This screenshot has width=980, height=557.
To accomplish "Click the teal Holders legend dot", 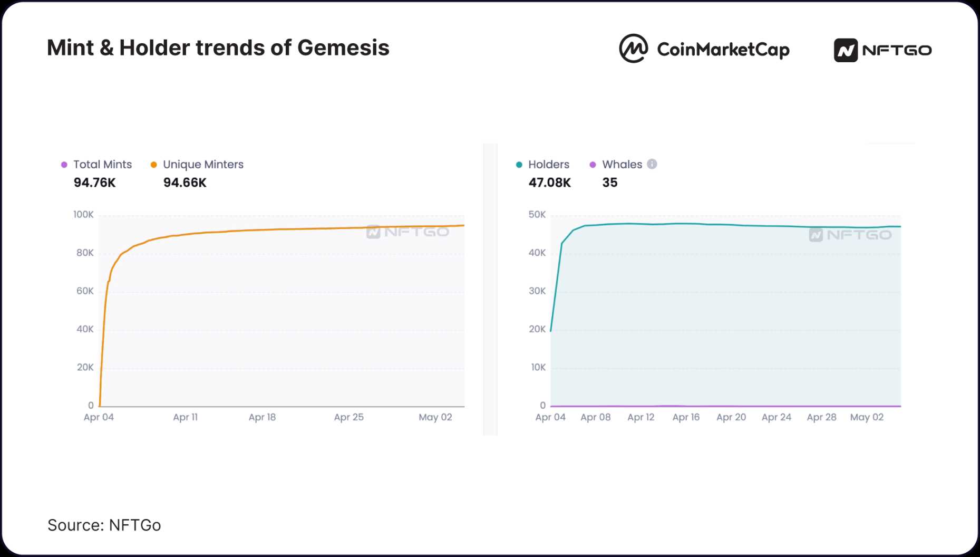I will point(519,165).
